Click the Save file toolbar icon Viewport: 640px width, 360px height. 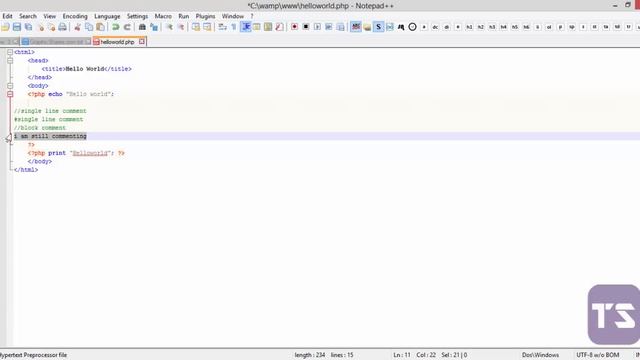pos(17,27)
